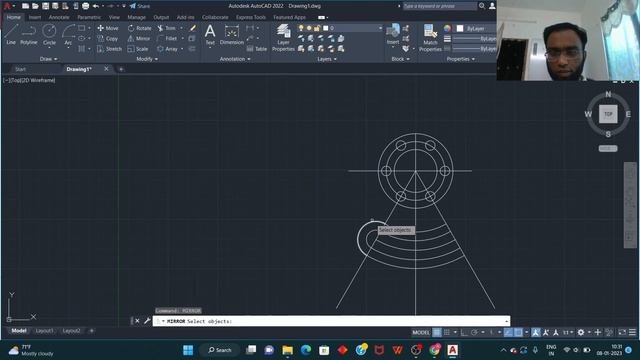This screenshot has width=640, height=360.
Task: Click the Mirror command
Action: point(139,38)
